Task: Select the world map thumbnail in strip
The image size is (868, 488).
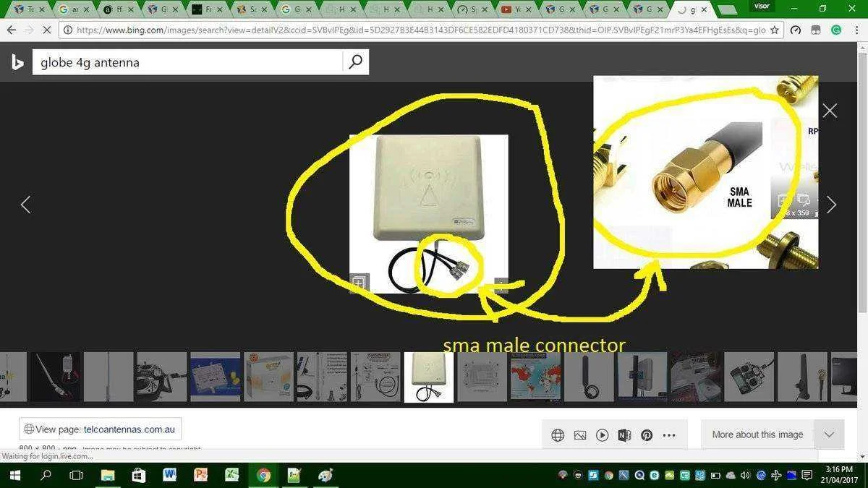Action: (x=535, y=377)
